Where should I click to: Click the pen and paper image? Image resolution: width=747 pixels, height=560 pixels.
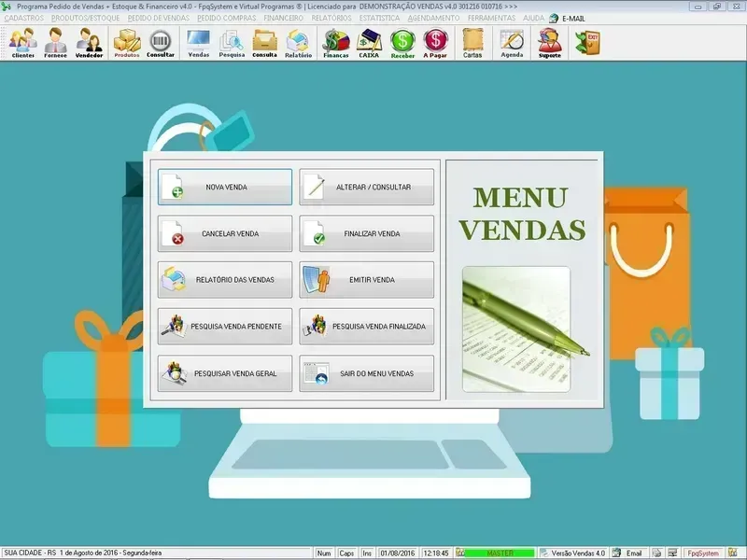pyautogui.click(x=515, y=329)
